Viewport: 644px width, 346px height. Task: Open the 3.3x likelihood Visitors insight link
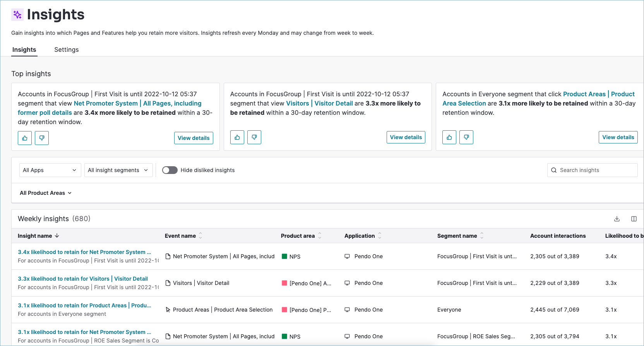(x=83, y=279)
